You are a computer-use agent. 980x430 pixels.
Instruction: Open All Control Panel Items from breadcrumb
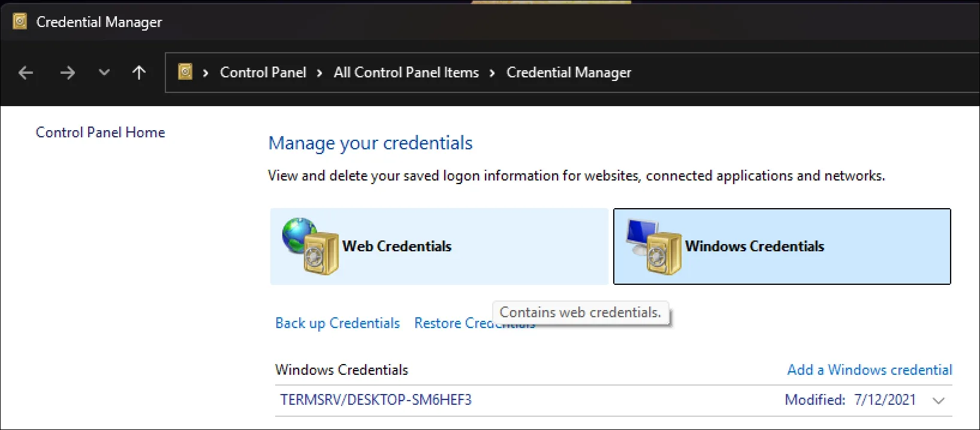point(406,72)
